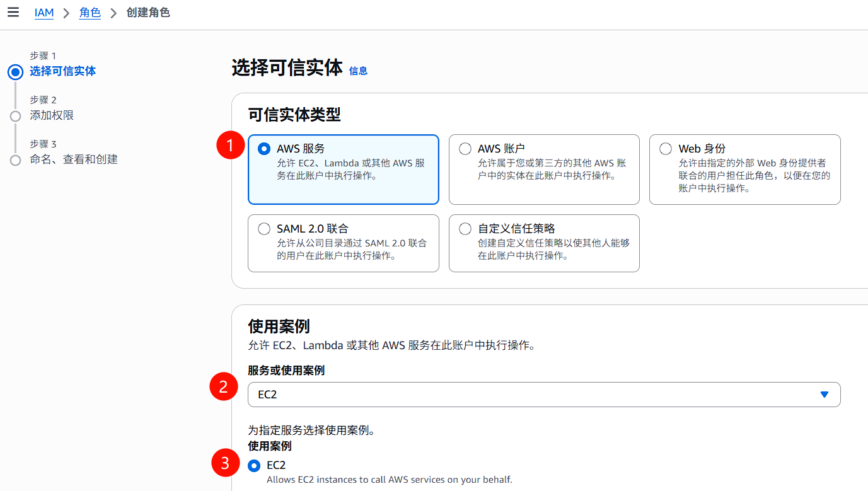Jump to step 3 命名、查看和创建
This screenshot has height=491, width=868.
(x=73, y=159)
